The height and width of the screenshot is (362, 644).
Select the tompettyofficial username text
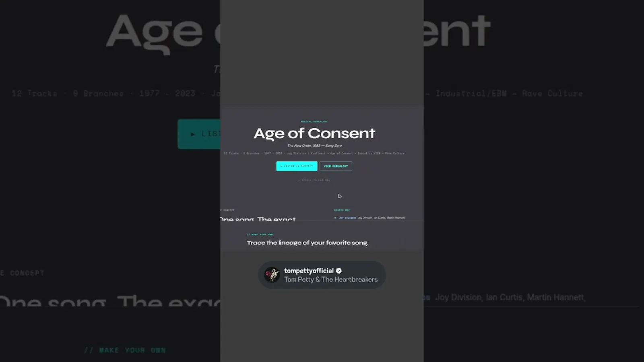tap(309, 271)
